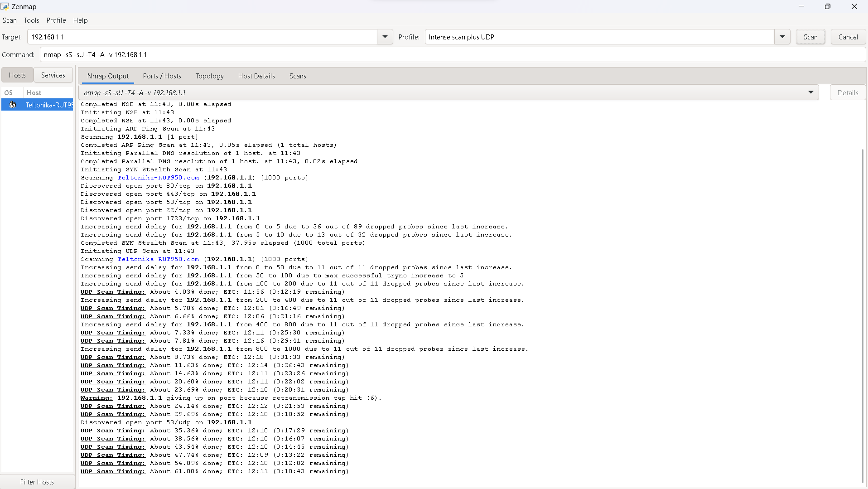Screen dimensions: 868x489
Task: Click the Filter Hosts button
Action: pos(37,482)
